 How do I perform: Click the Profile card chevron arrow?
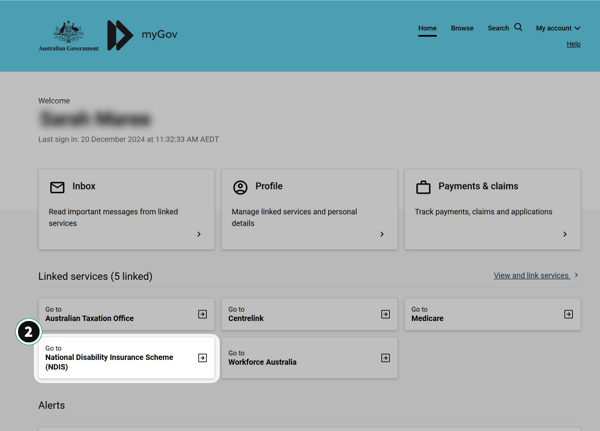[x=382, y=234]
